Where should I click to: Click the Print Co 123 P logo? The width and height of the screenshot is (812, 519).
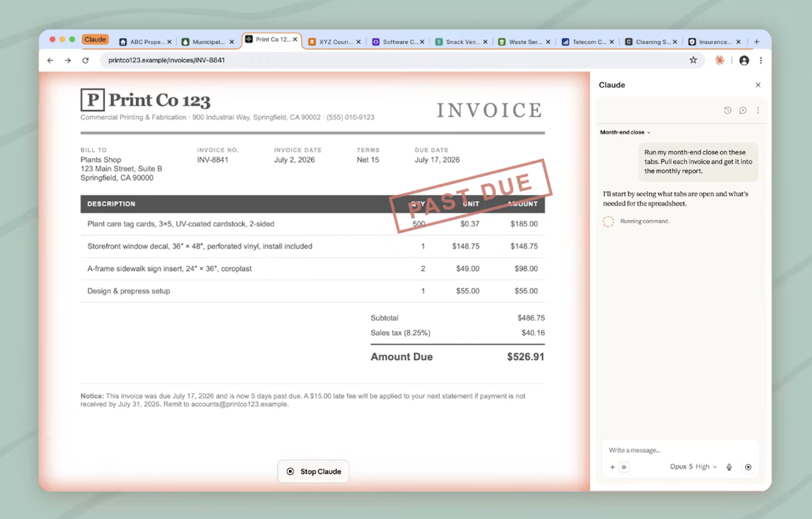[93, 100]
